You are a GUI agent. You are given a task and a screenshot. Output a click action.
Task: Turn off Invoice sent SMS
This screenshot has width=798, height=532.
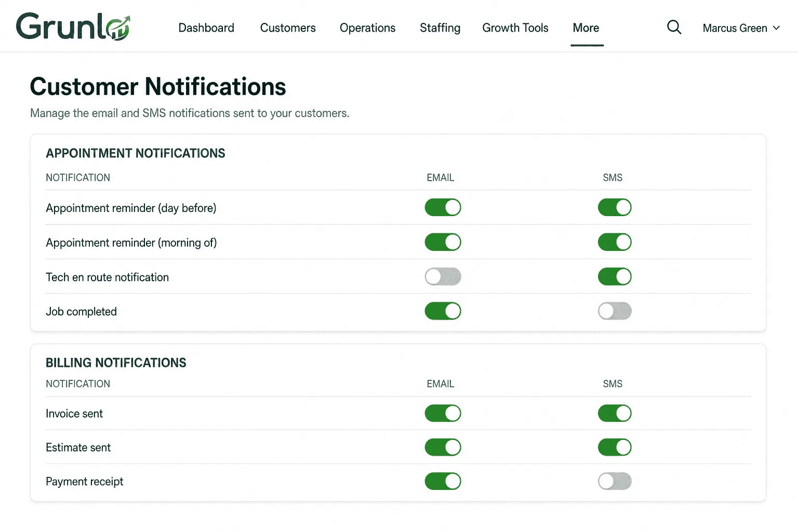tap(615, 414)
